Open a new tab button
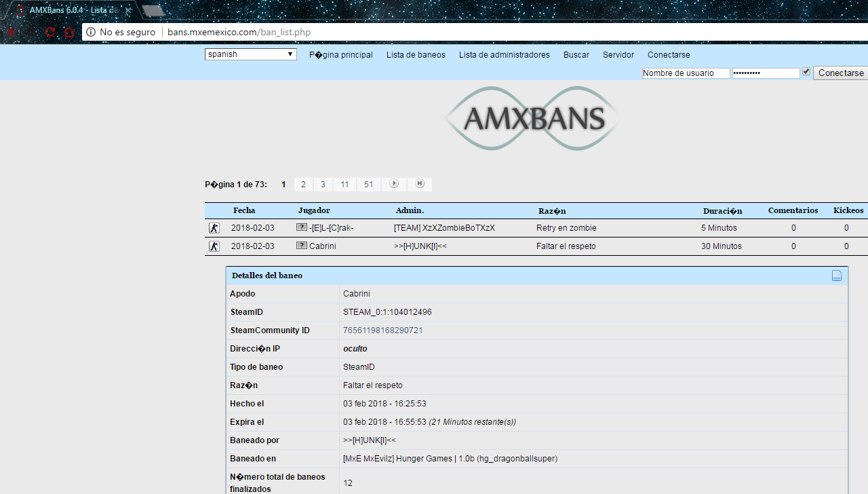868x494 pixels. coord(153,10)
